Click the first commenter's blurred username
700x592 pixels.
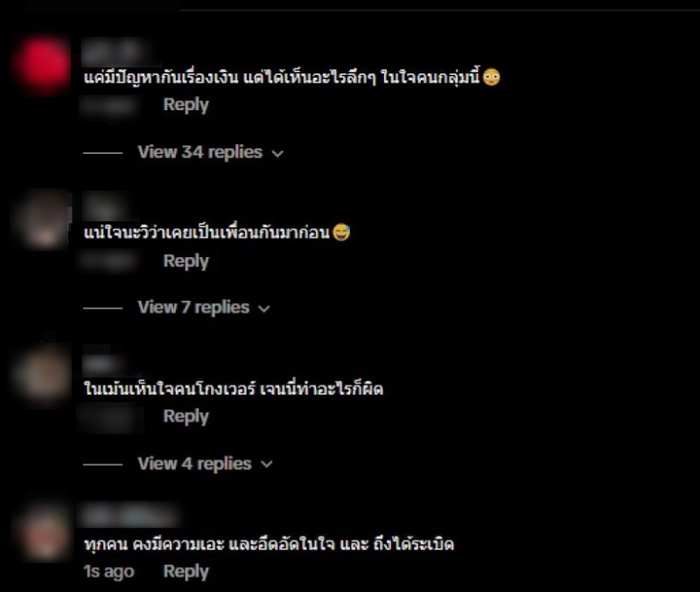coord(121,52)
